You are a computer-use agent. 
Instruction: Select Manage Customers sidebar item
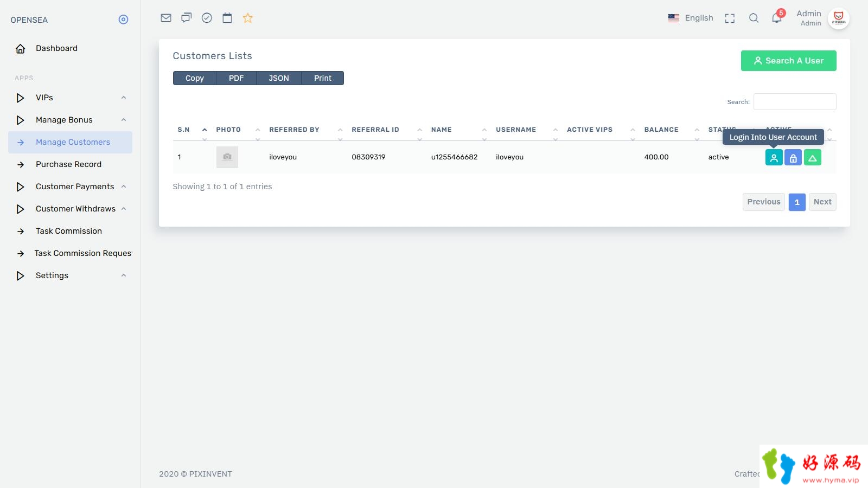click(71, 142)
